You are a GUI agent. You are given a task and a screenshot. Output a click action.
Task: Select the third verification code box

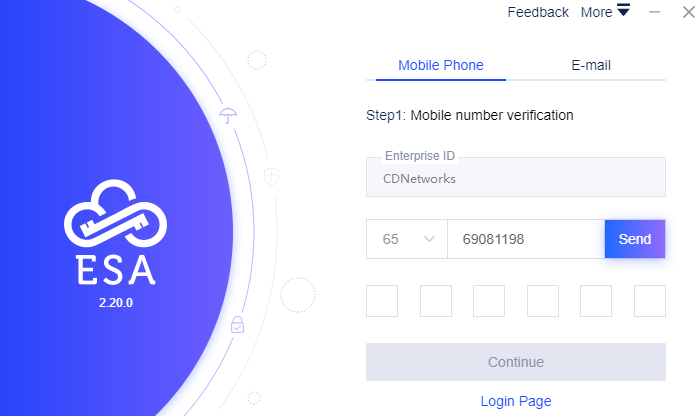489,301
